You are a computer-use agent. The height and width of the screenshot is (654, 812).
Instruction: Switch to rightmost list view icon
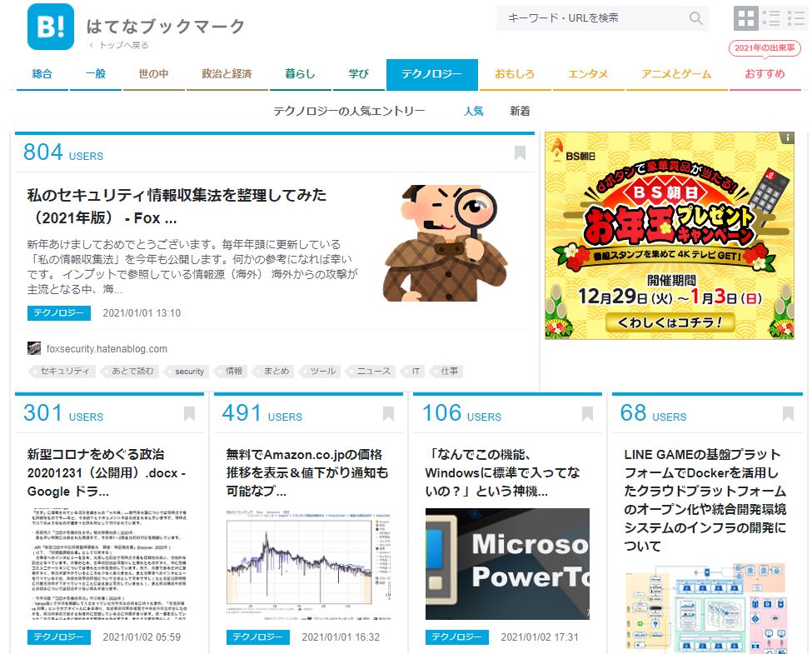pyautogui.click(x=796, y=18)
